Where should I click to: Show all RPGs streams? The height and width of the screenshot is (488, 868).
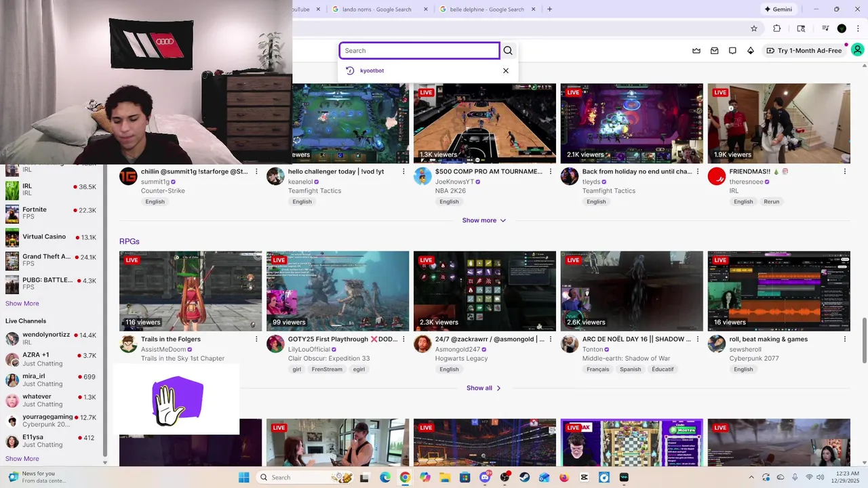(484, 388)
